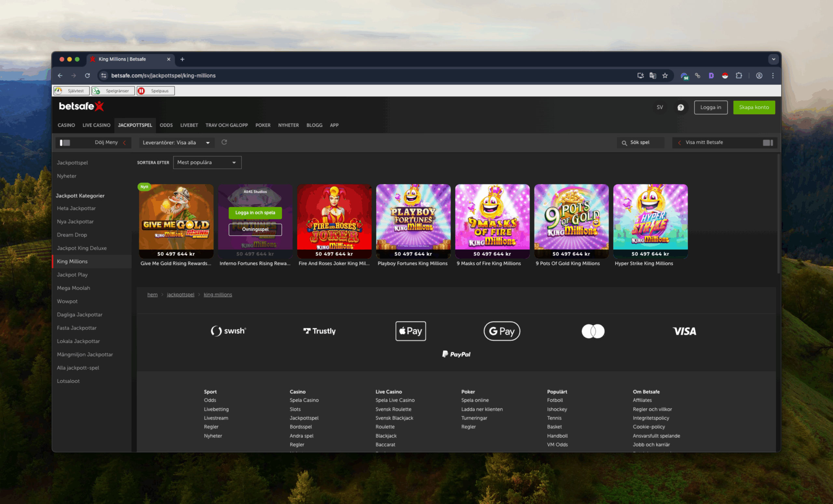Open the SV language selector

[x=660, y=107]
